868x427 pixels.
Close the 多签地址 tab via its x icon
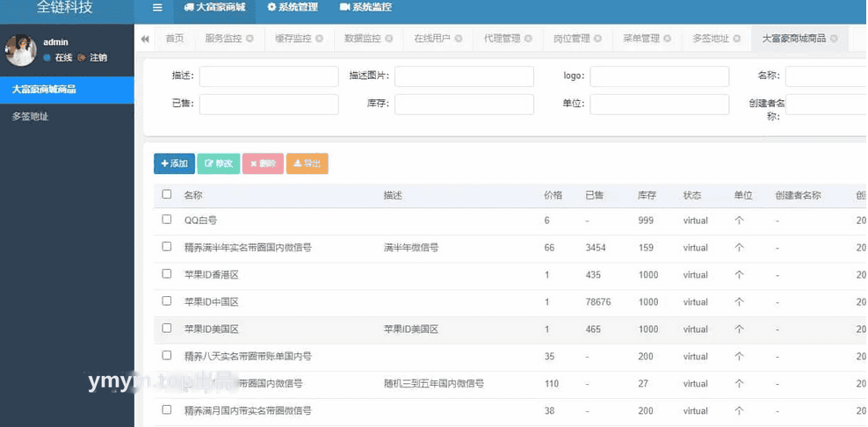[x=737, y=39]
